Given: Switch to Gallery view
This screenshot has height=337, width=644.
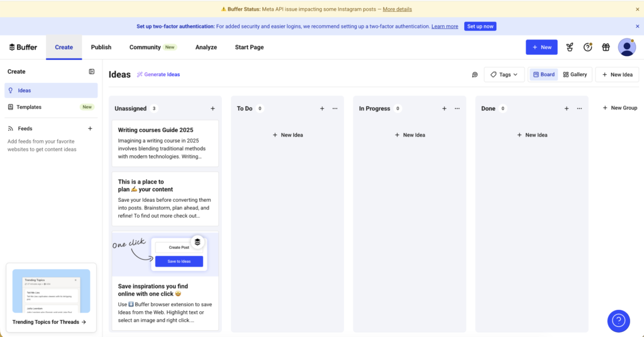Looking at the screenshot, I should [x=575, y=75].
